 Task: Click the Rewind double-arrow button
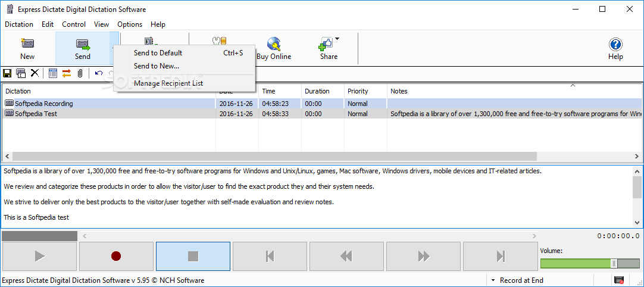point(346,257)
